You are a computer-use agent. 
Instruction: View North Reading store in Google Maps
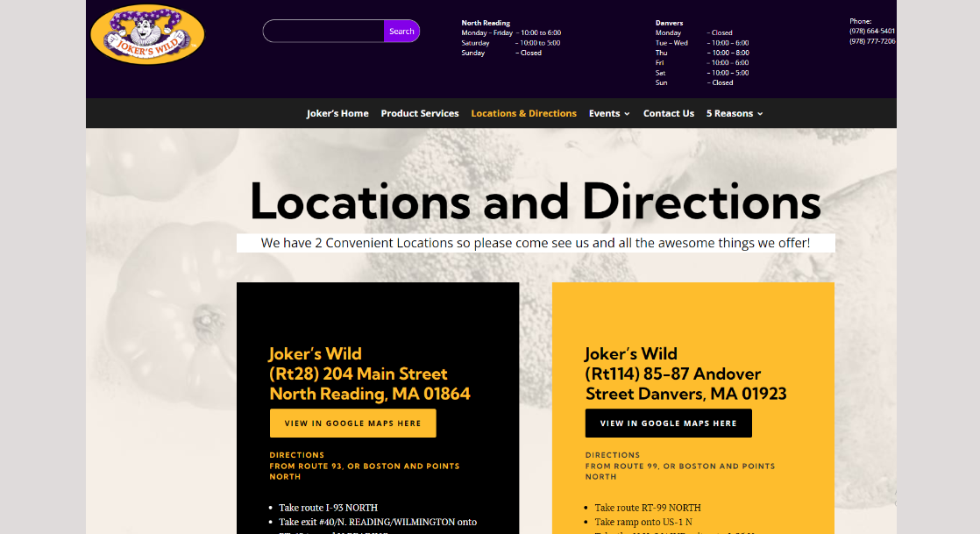(352, 424)
